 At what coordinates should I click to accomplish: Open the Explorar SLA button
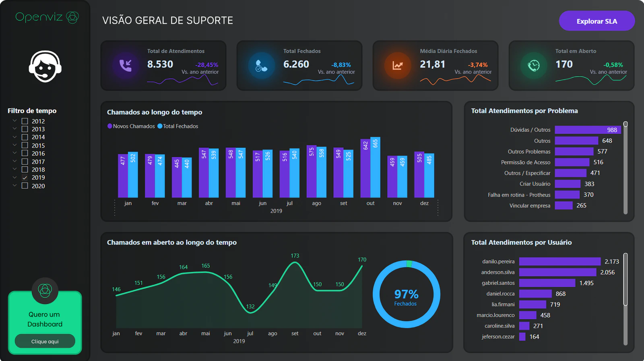tap(597, 21)
